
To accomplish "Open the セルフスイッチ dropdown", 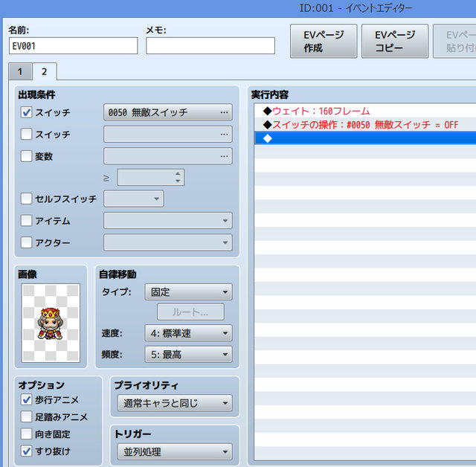I will click(134, 199).
